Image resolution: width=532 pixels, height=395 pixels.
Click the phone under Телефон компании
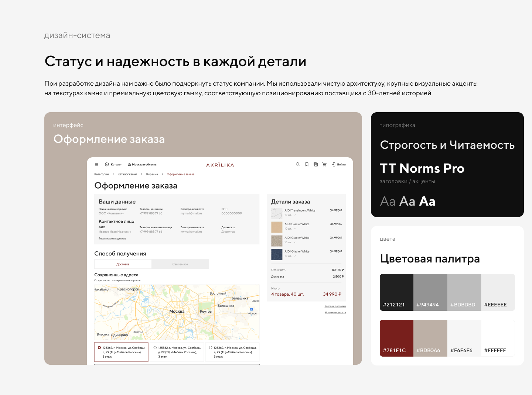click(x=151, y=213)
